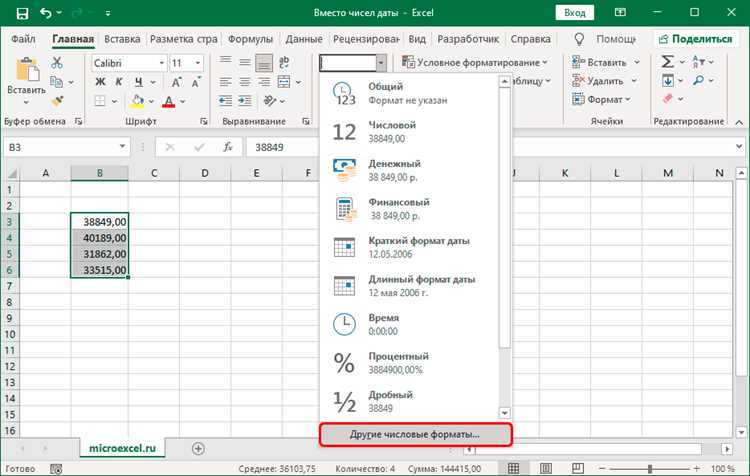
Task: Center text horizontally icon
Action: (244, 82)
